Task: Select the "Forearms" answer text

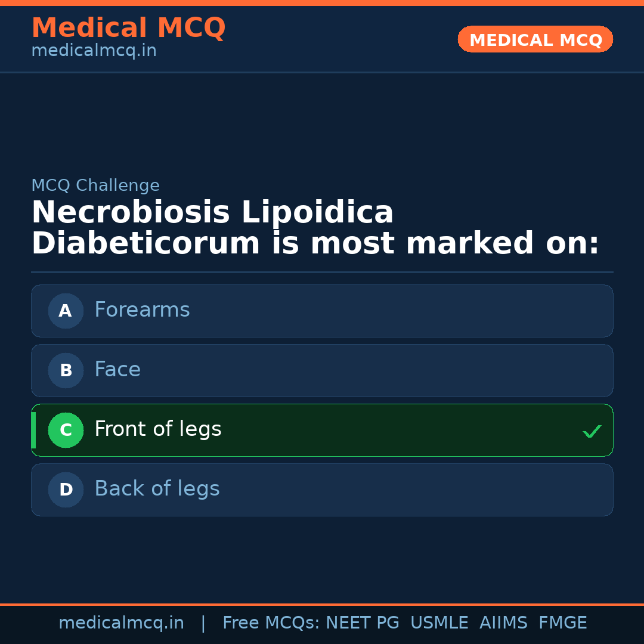Action: pos(142,310)
